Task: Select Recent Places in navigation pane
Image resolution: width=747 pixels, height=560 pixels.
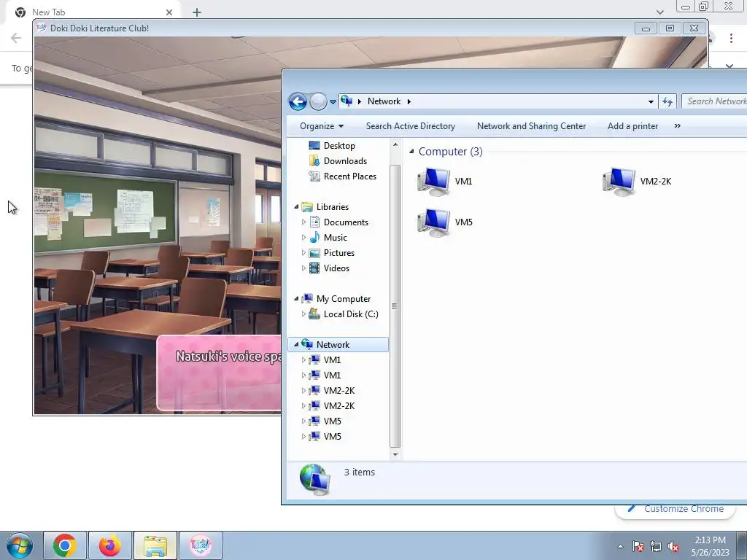Action: pyautogui.click(x=349, y=176)
